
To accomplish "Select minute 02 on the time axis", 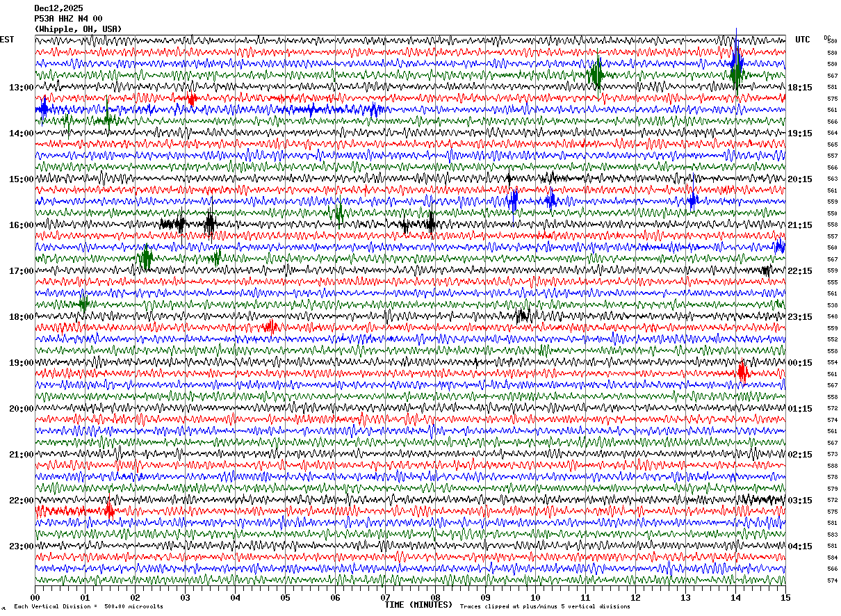I will pyautogui.click(x=135, y=598).
